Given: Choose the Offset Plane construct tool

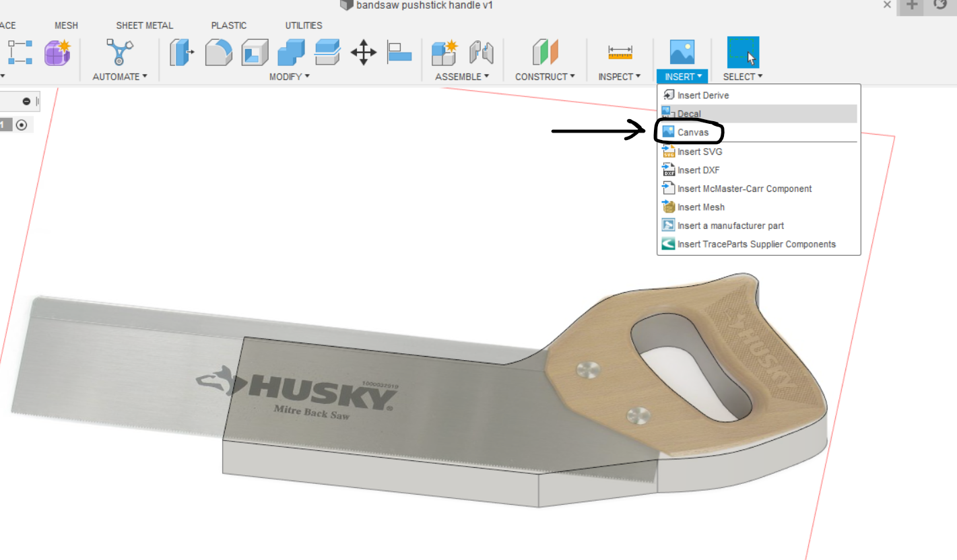Looking at the screenshot, I should tap(546, 52).
